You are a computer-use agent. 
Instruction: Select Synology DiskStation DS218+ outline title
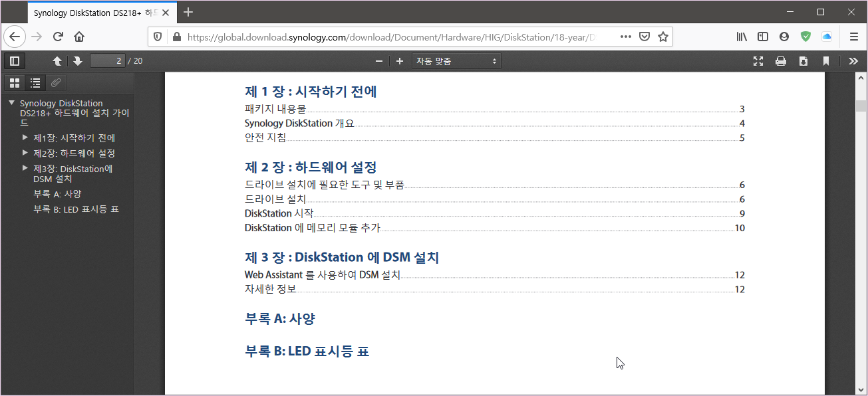[x=74, y=113]
